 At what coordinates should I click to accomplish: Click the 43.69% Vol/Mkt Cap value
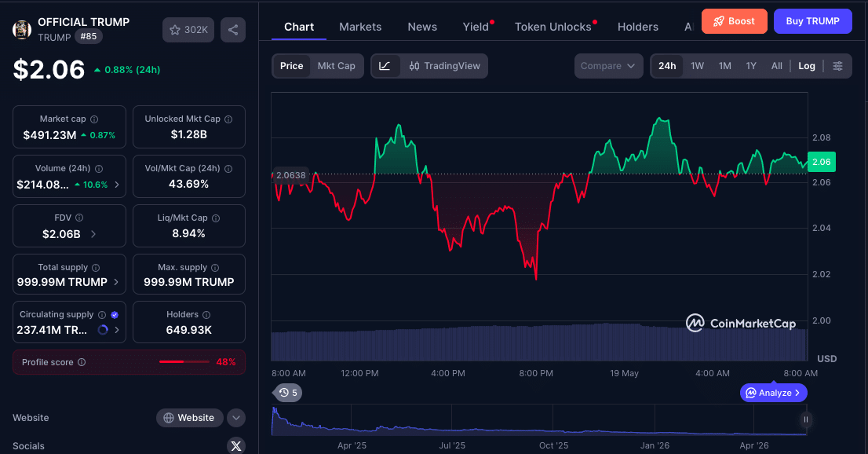point(189,184)
